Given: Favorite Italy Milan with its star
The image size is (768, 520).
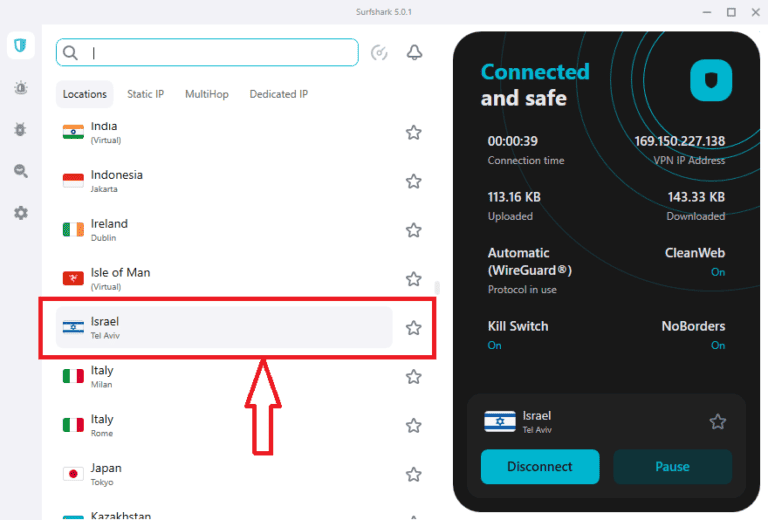Looking at the screenshot, I should point(413,377).
